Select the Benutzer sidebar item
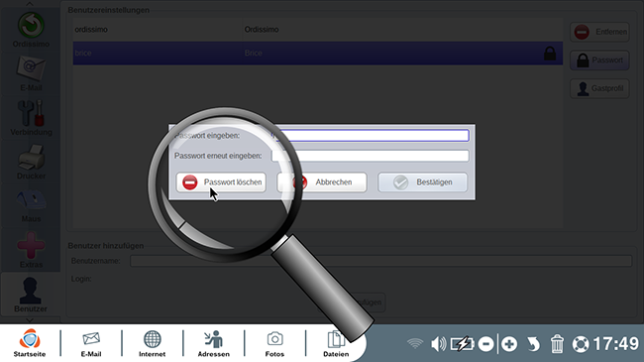Viewport: 644px width, 362px height. coord(30,295)
